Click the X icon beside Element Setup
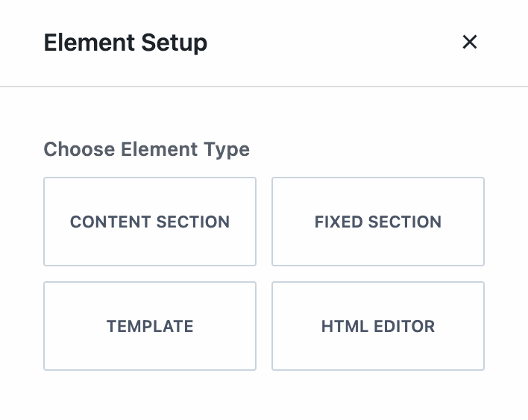528x420 pixels. 469,43
